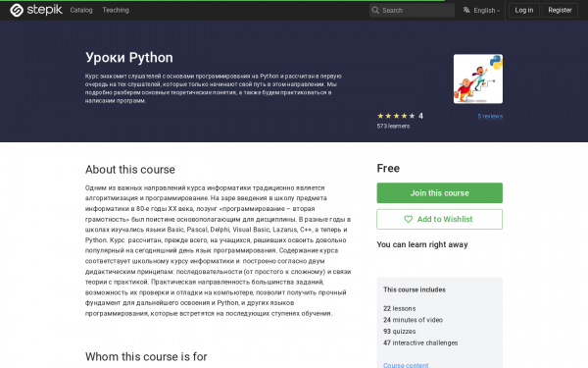This screenshot has width=588, height=368.
Task: Open the 5 reviews link
Action: tap(490, 116)
